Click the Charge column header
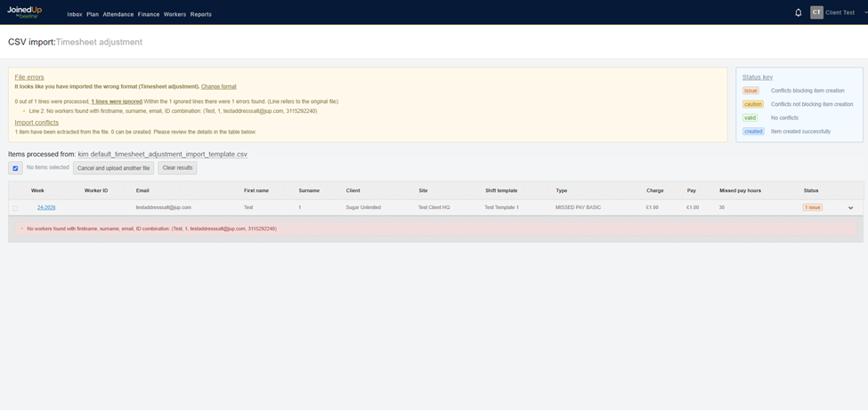 655,191
